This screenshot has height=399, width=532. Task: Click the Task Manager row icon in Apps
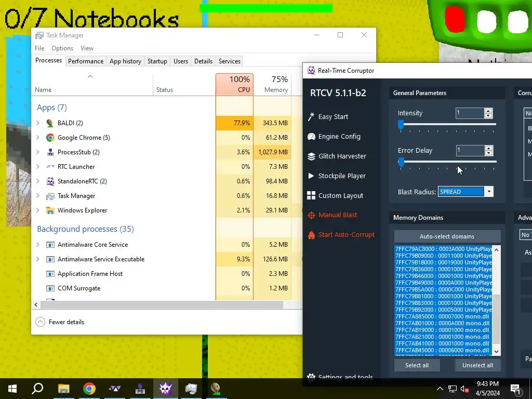tap(50, 196)
